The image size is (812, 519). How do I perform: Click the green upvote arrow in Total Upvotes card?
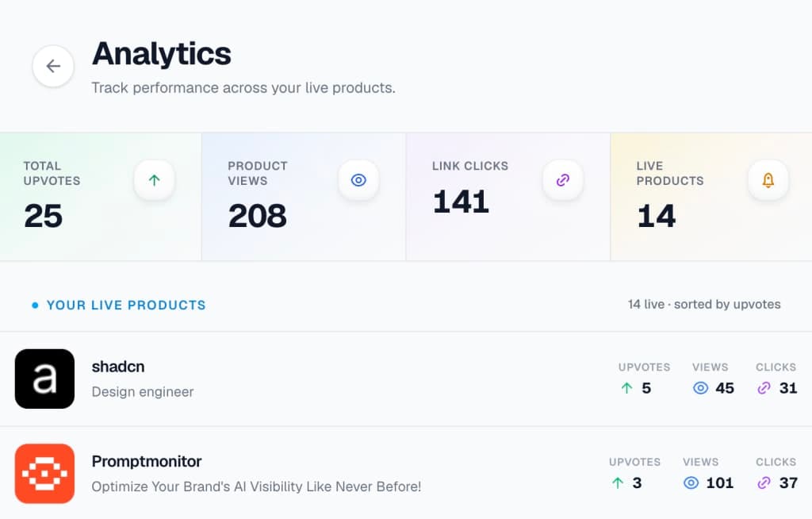(x=155, y=180)
